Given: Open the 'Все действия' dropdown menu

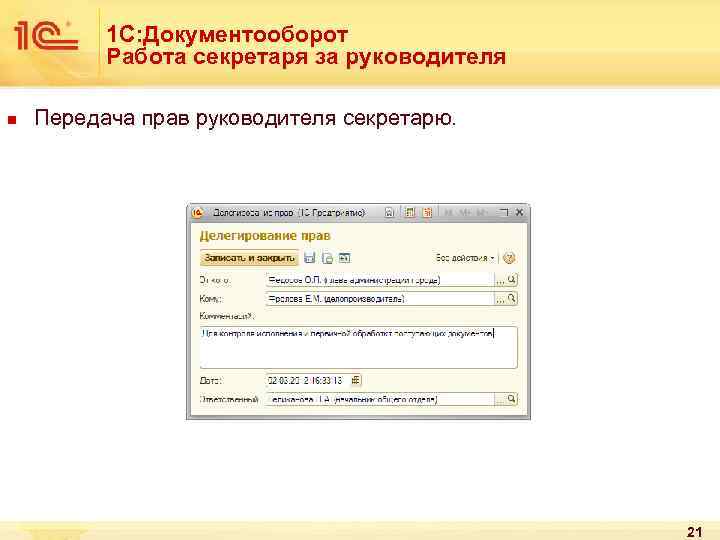Looking at the screenshot, I should click(465, 258).
